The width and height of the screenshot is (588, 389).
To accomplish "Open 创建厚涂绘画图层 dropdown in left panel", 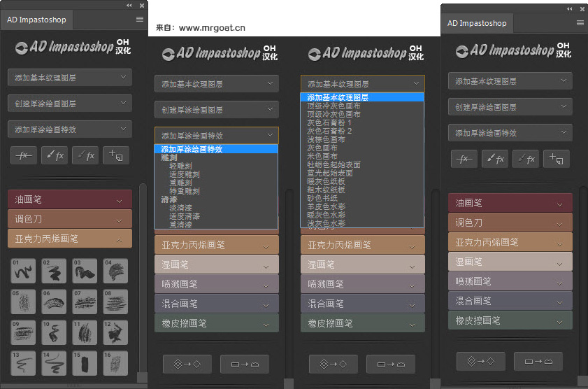I will point(70,103).
